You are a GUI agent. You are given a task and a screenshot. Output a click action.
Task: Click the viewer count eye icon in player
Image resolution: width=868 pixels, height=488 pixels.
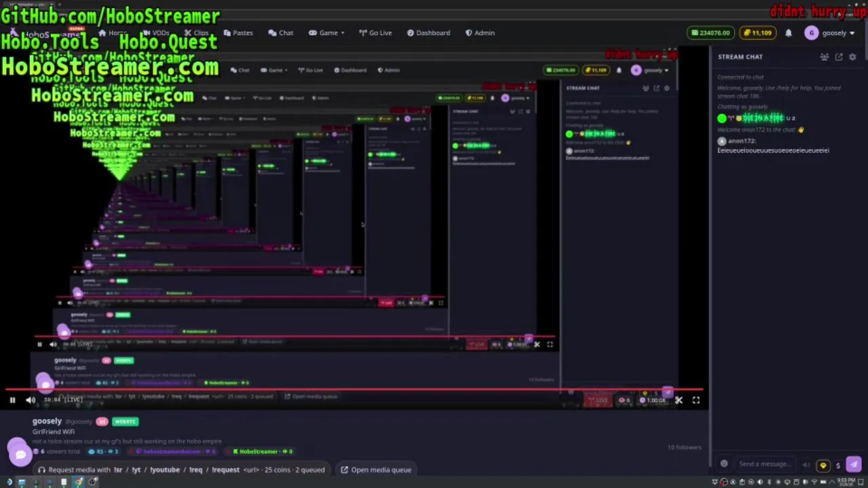(x=622, y=400)
